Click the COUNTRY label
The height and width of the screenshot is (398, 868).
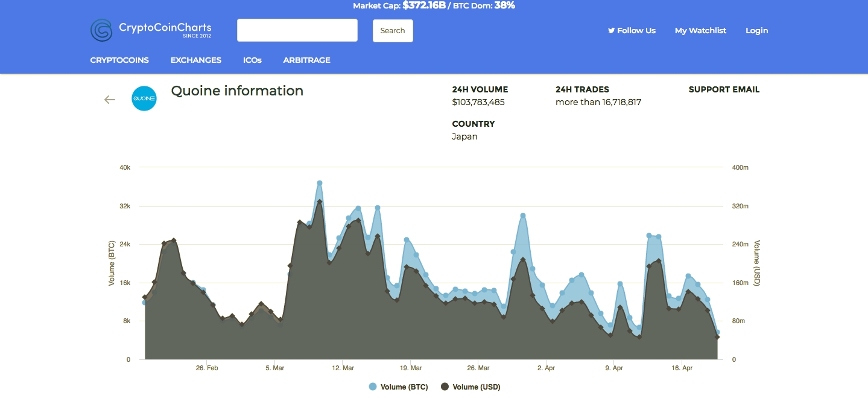(x=474, y=124)
